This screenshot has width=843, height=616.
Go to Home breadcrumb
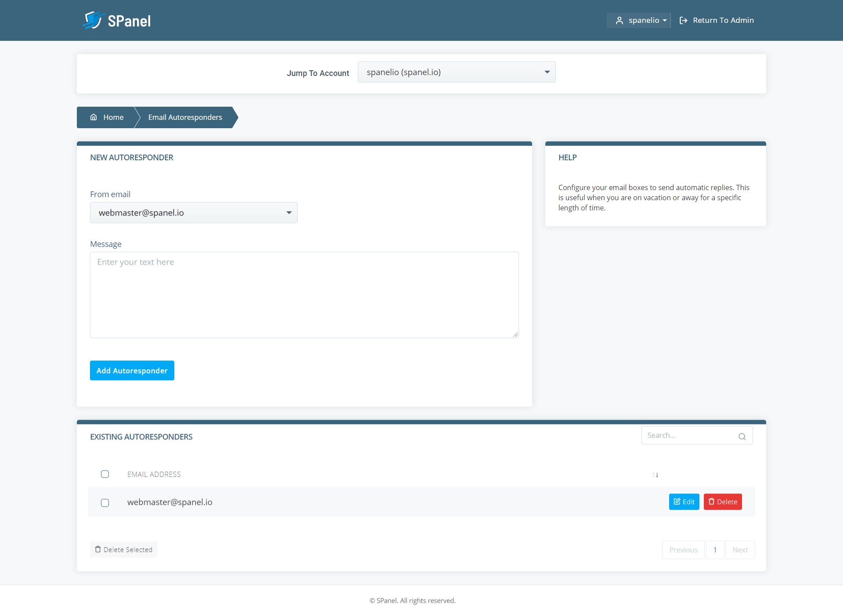point(107,117)
